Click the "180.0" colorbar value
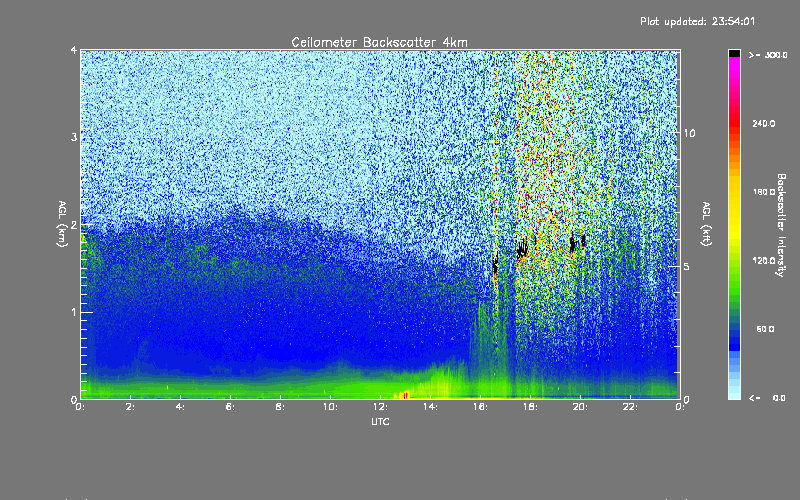This screenshot has width=800, height=500. click(x=764, y=192)
